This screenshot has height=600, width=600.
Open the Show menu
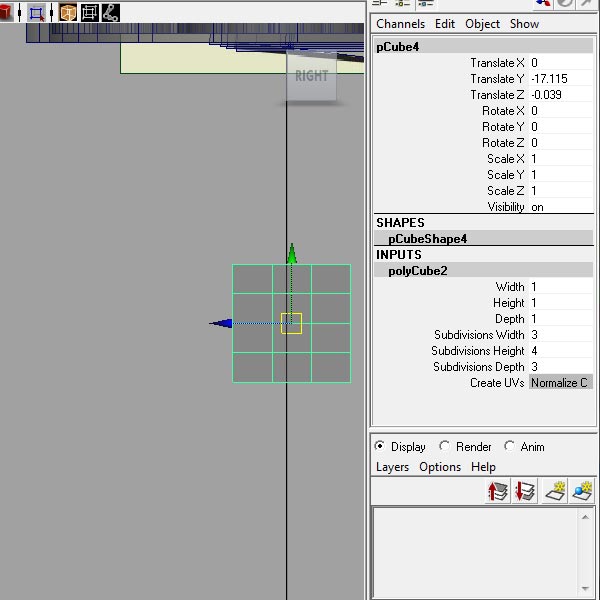click(x=524, y=24)
